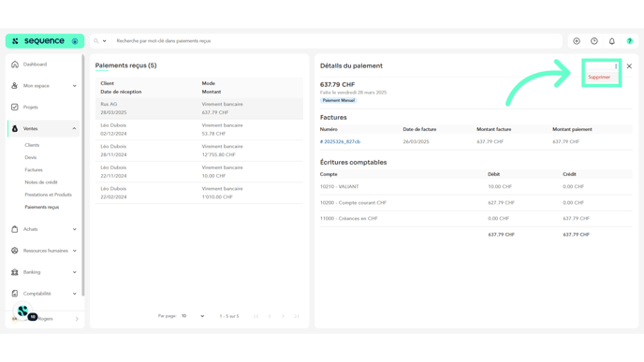
Task: Click the 10200 - Compte courant CHF row
Action: click(x=476, y=203)
